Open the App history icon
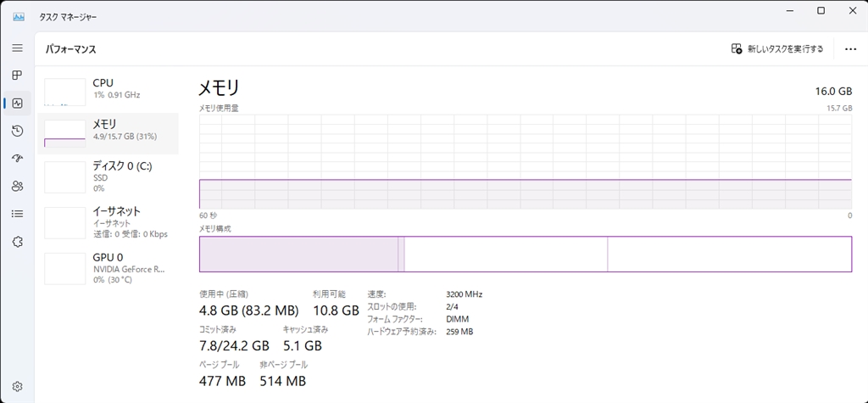The height and width of the screenshot is (403, 868). coord(17,131)
